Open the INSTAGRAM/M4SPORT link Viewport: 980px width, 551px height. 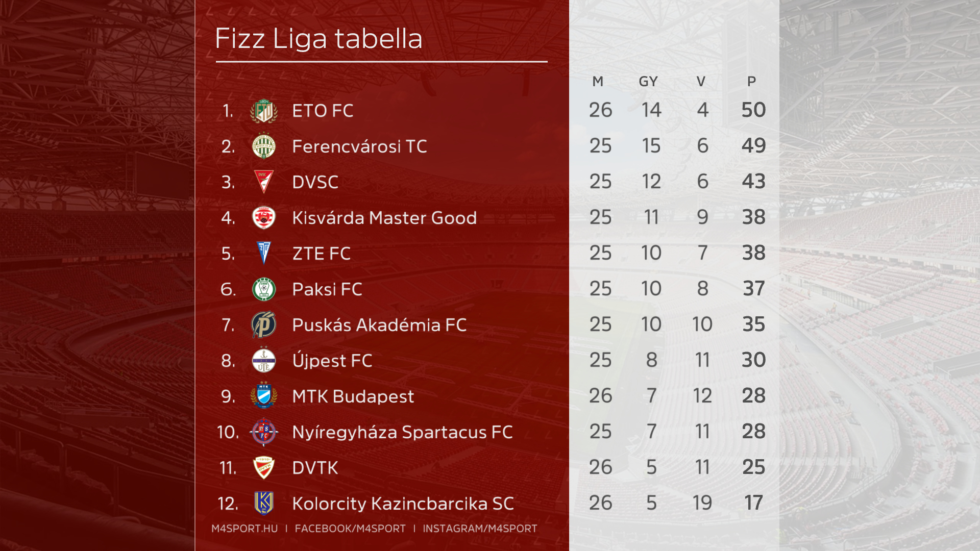pyautogui.click(x=480, y=529)
